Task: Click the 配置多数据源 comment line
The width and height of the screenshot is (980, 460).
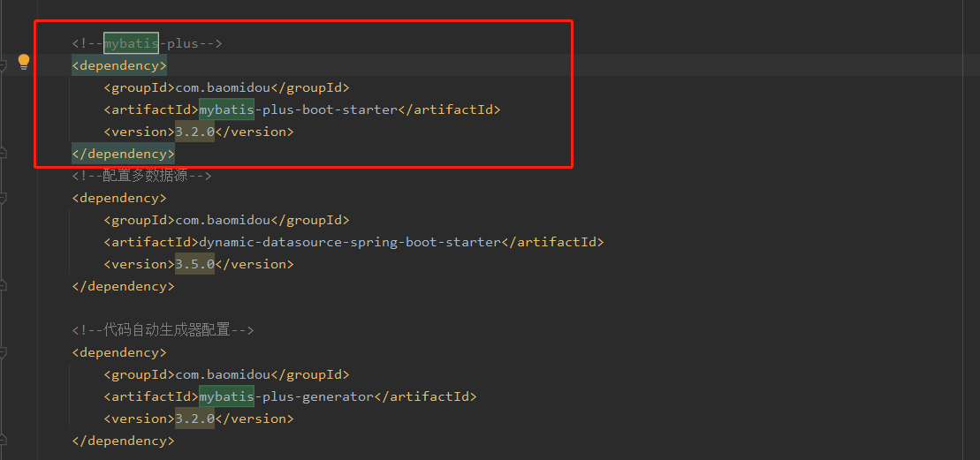Action: [x=141, y=176]
